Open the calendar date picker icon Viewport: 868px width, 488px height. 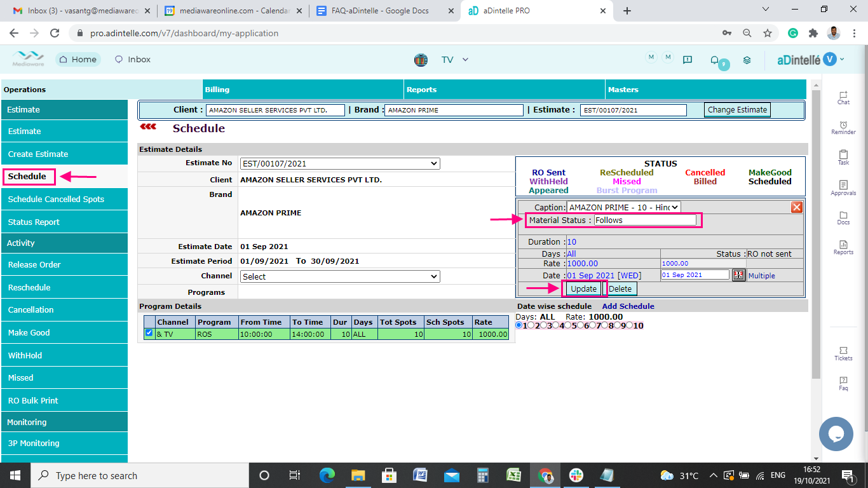tap(738, 275)
